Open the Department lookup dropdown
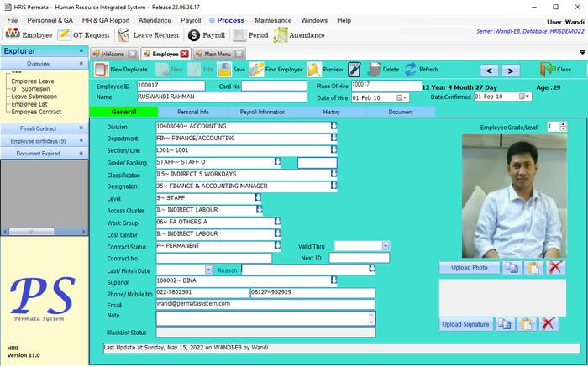588x367 pixels. click(x=333, y=139)
